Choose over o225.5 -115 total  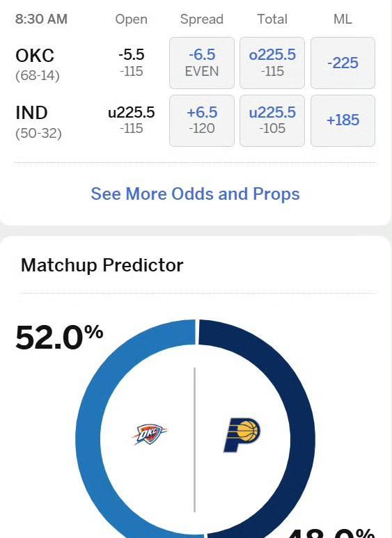click(272, 63)
